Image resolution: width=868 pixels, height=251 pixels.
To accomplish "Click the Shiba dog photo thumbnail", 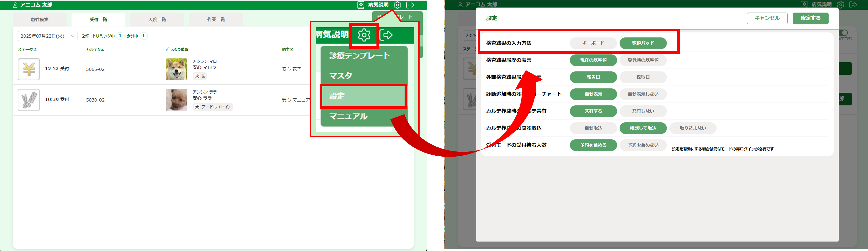I will (176, 69).
